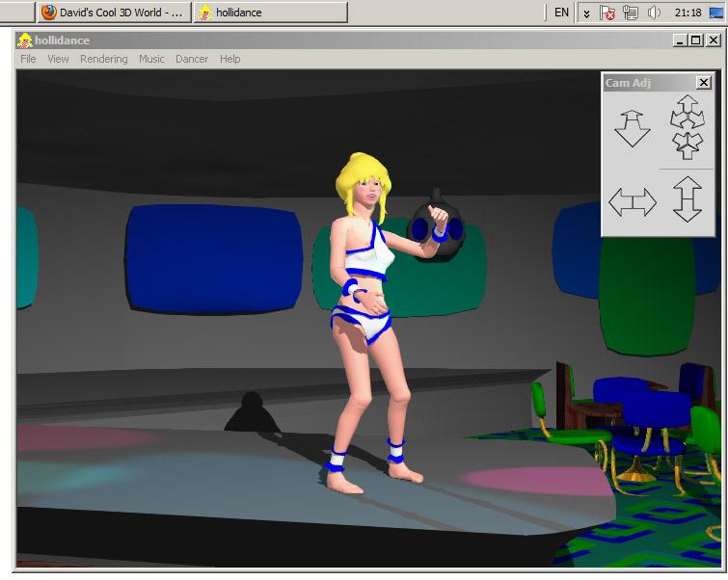
Task: Open the View menu
Action: (58, 59)
